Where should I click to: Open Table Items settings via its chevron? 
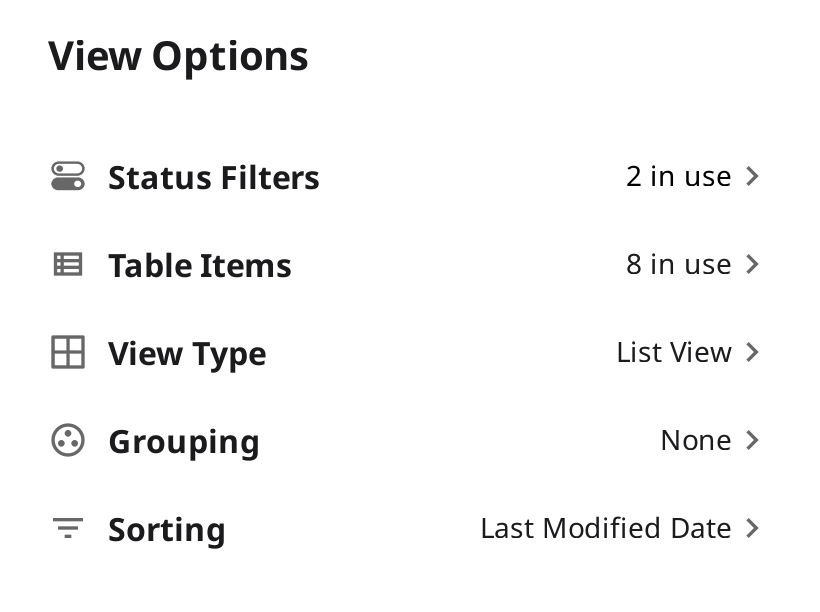(x=752, y=265)
